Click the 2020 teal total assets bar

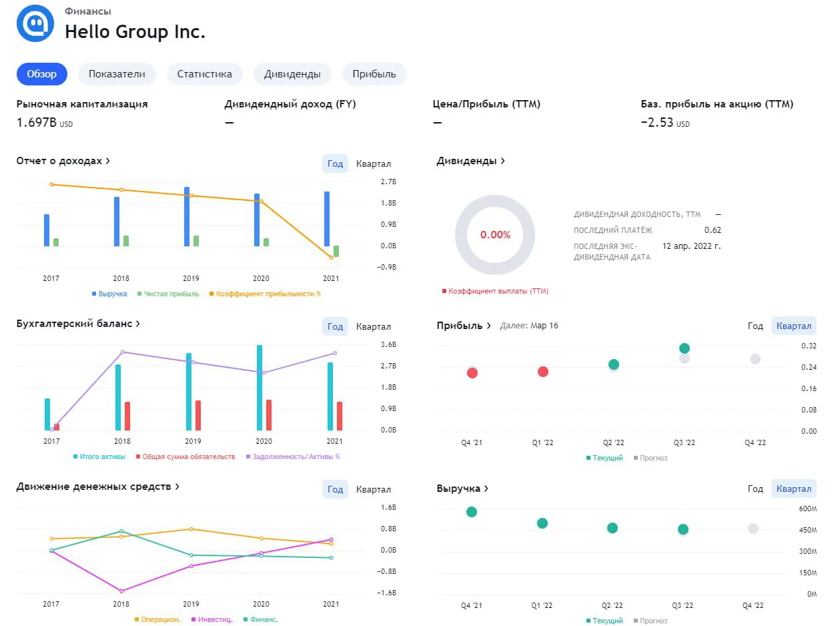[260, 388]
